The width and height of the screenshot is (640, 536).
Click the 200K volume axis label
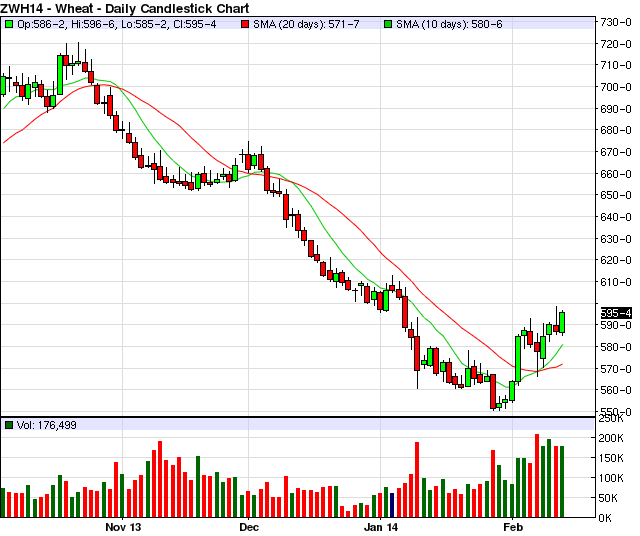(x=611, y=438)
